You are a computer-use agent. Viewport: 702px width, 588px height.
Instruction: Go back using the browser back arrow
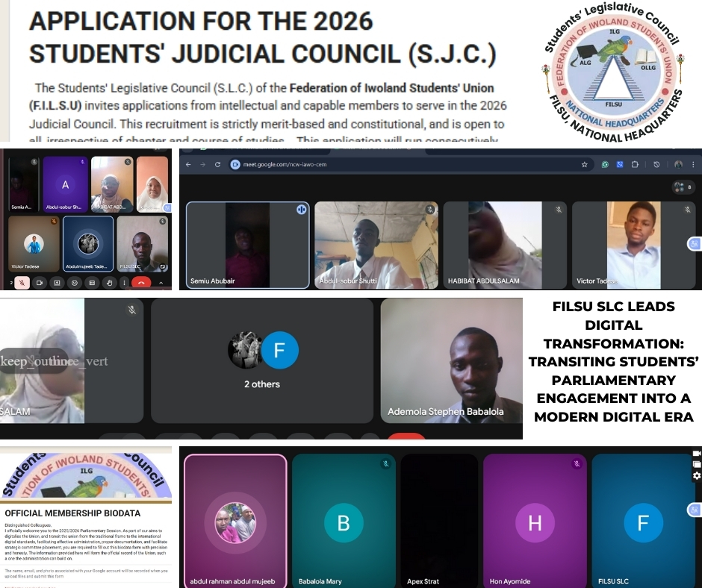pyautogui.click(x=188, y=165)
